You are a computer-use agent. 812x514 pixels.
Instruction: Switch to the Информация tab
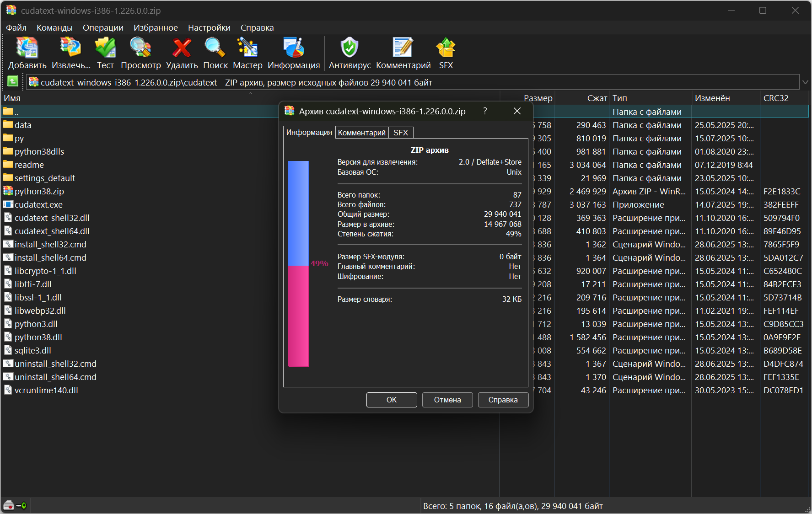click(309, 132)
